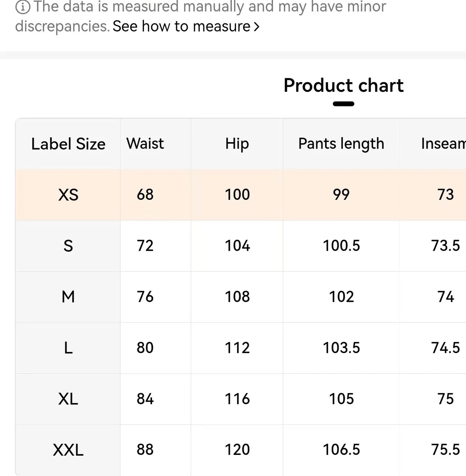The image size is (466, 476).
Task: Click the Hip column header
Action: coord(236,144)
